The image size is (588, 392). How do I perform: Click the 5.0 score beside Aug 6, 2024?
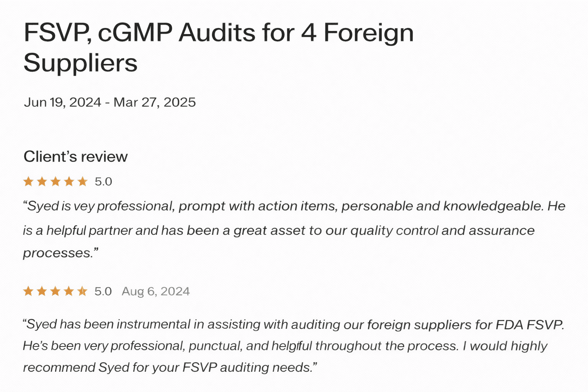point(103,291)
